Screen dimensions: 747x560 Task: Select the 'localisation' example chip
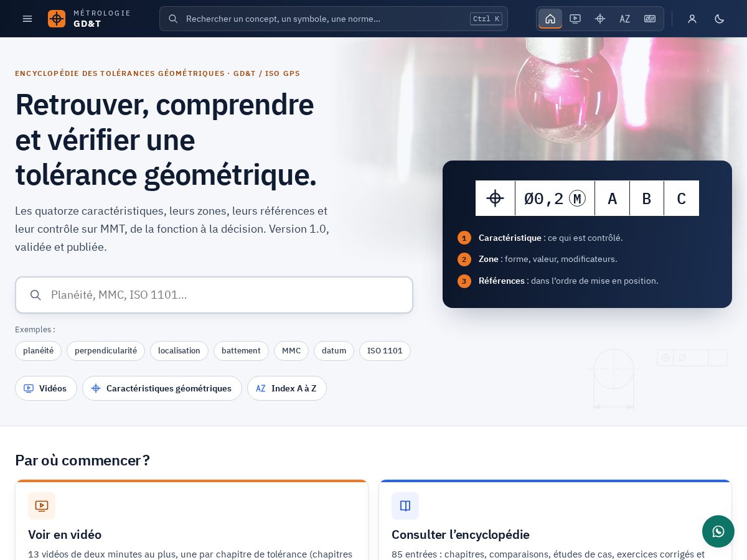pos(179,351)
